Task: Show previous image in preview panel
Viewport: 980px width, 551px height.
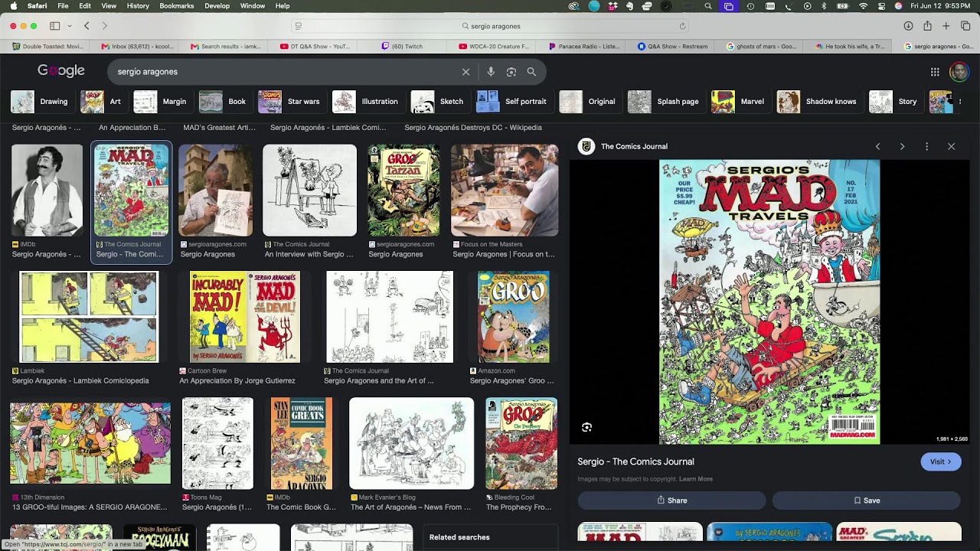Action: tap(878, 146)
